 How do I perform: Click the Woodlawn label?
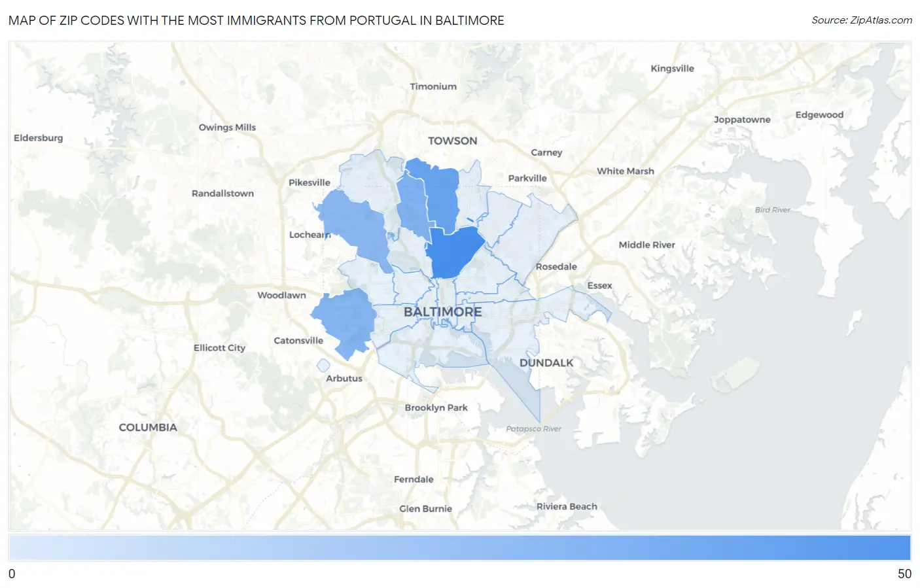tap(281, 296)
